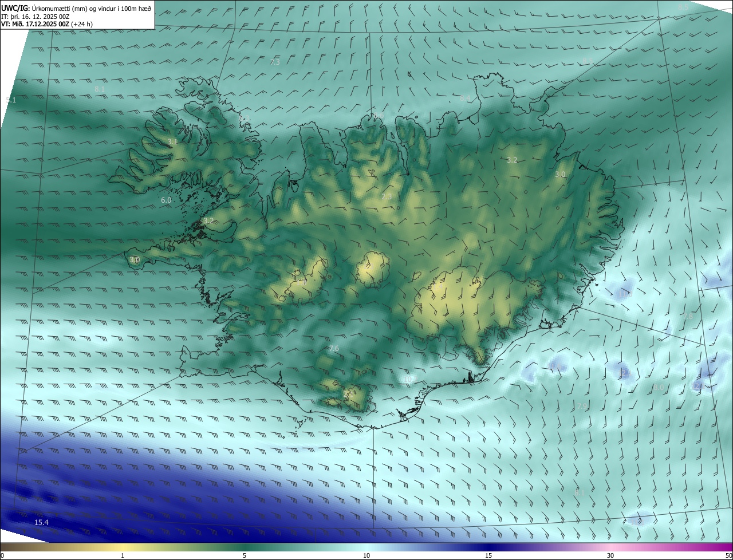733x560 pixels.
Task: Click the colour scale tick label '15'
Action: point(488,555)
